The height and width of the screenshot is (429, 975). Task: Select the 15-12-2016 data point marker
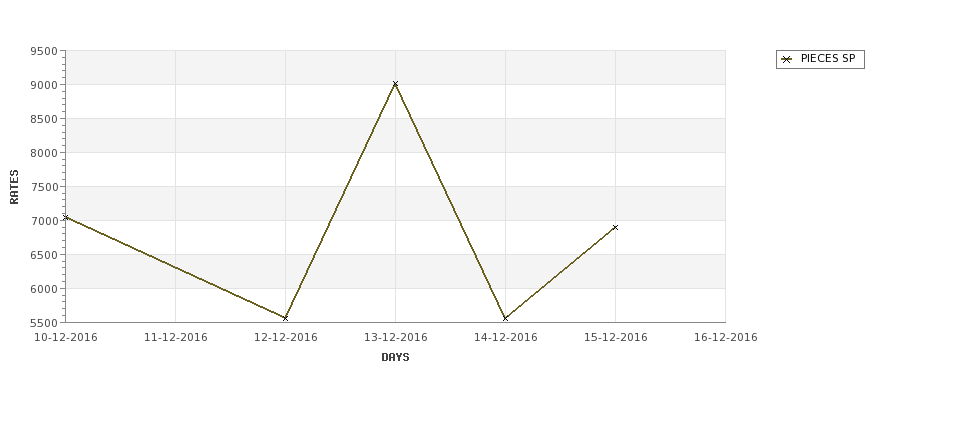[x=616, y=228]
